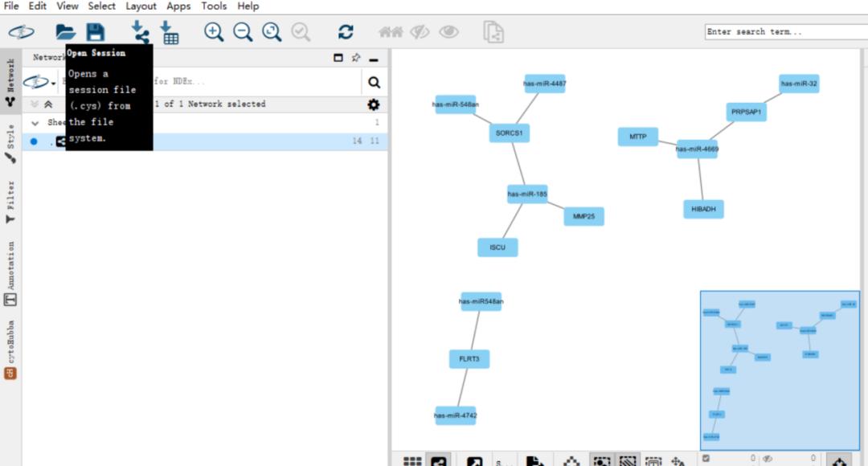Collapse the Sheet network collection
This screenshot has height=466, width=868.
click(35, 123)
